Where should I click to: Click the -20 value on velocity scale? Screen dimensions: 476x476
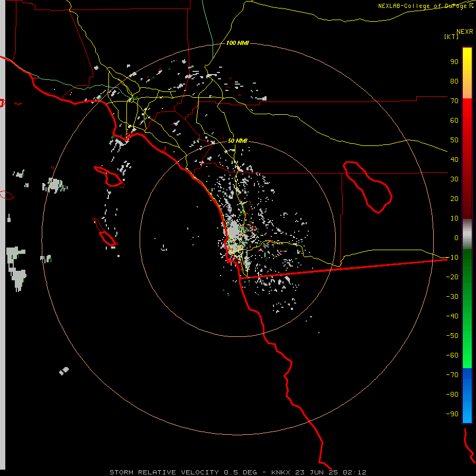(452, 277)
